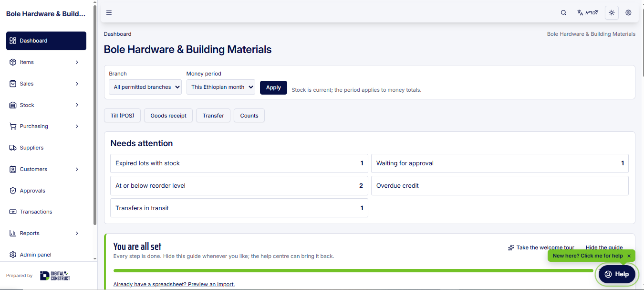Toggle light/dark theme sun button

click(x=612, y=13)
